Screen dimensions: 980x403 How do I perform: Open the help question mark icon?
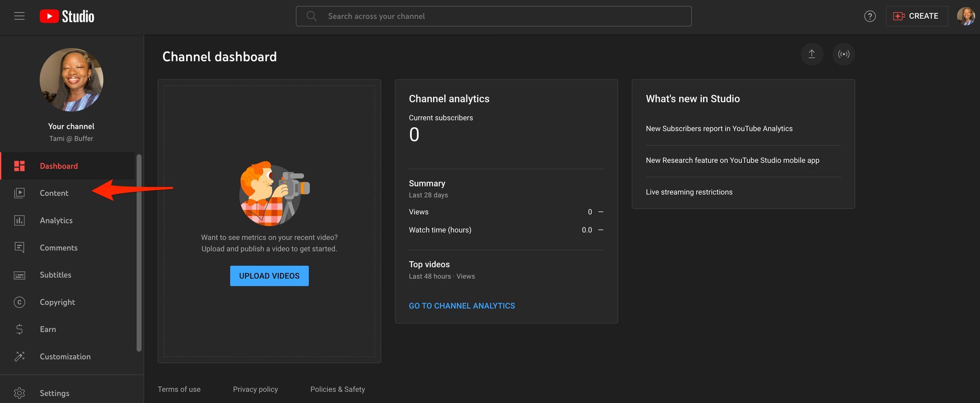870,16
